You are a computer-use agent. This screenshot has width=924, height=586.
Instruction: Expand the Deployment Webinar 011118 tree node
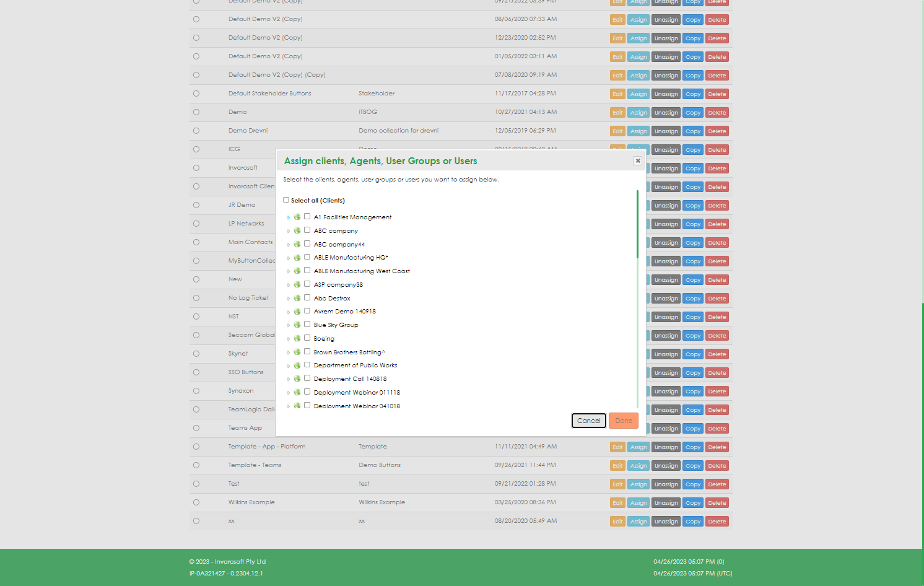[x=289, y=393]
